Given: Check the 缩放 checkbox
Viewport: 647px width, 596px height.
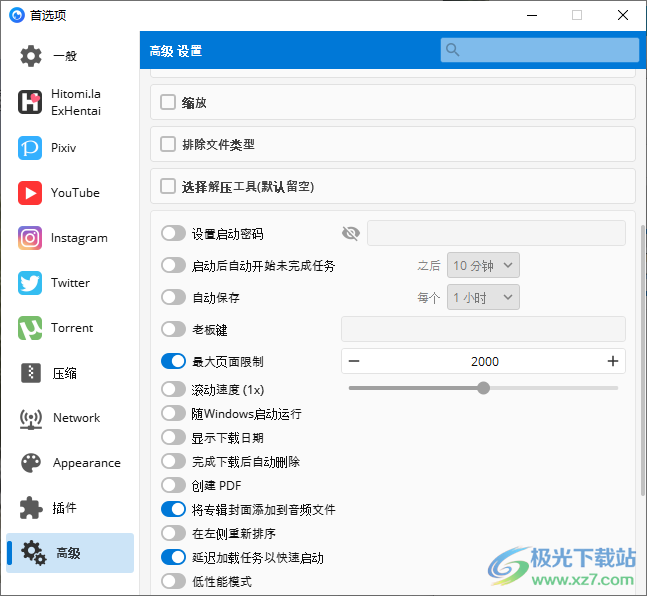Looking at the screenshot, I should point(168,102).
